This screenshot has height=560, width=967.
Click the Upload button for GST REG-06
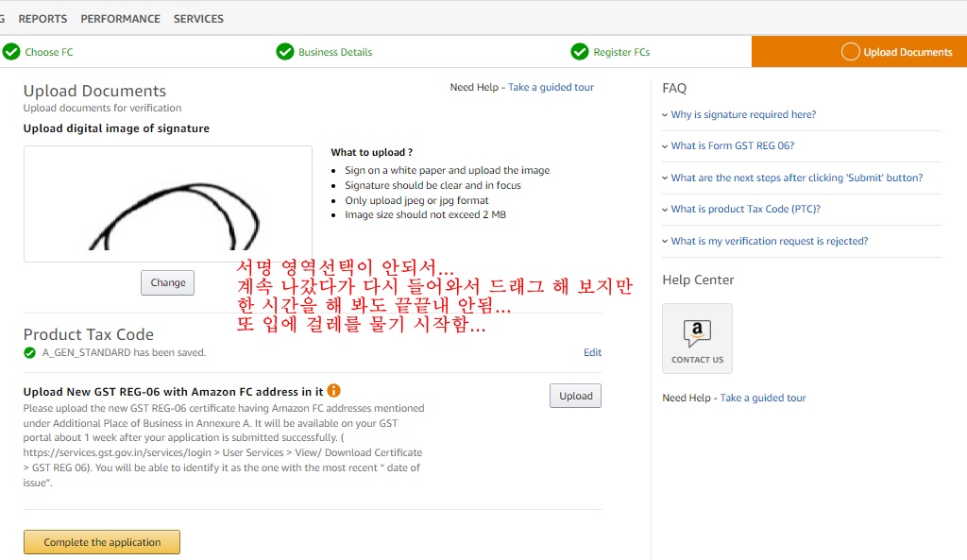tap(575, 396)
